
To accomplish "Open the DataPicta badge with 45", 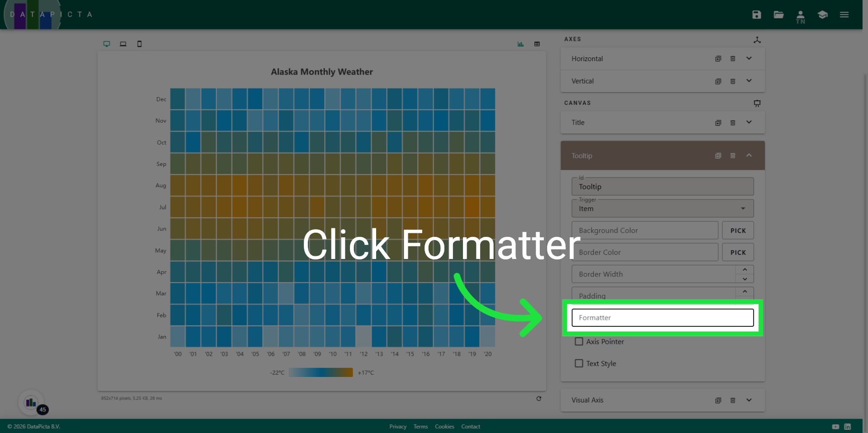I will pos(31,402).
